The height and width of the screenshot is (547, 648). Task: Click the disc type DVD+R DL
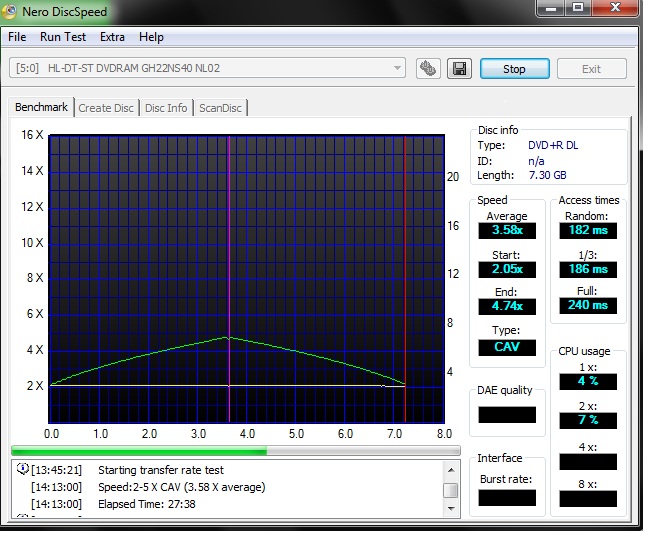[553, 145]
